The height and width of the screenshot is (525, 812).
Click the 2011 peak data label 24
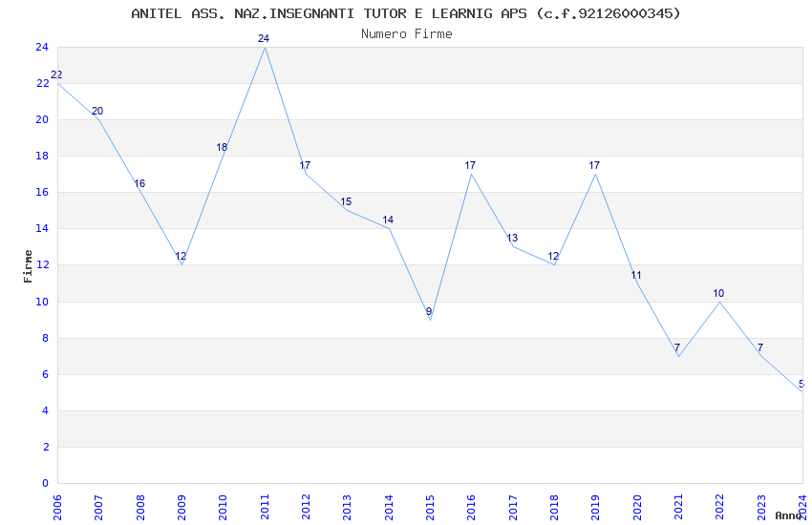coord(264,38)
